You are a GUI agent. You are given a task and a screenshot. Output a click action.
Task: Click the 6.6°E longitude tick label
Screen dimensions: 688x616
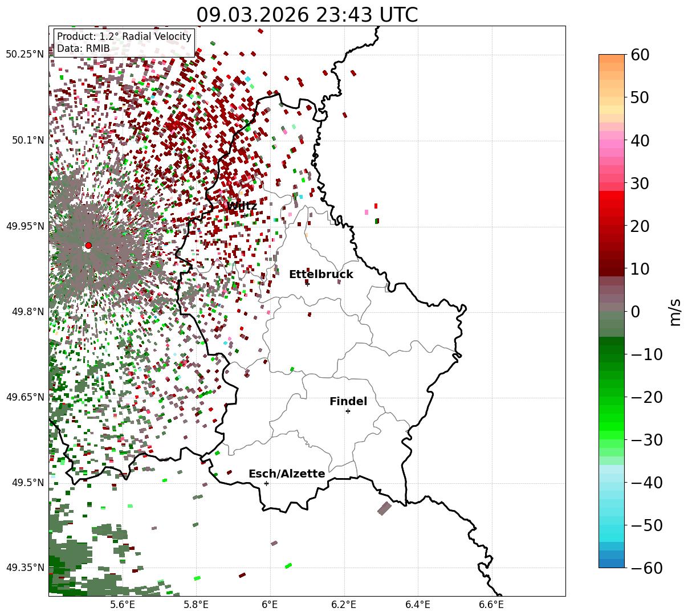pyautogui.click(x=491, y=604)
